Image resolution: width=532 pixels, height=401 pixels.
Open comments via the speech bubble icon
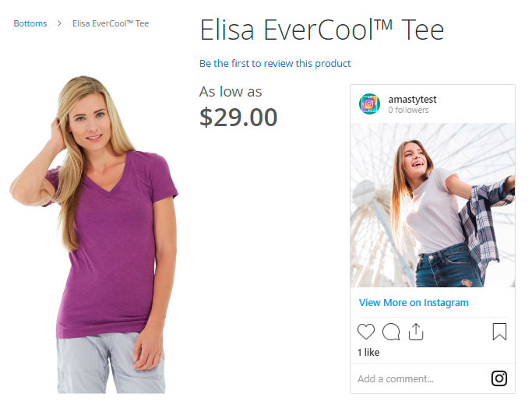click(x=391, y=332)
